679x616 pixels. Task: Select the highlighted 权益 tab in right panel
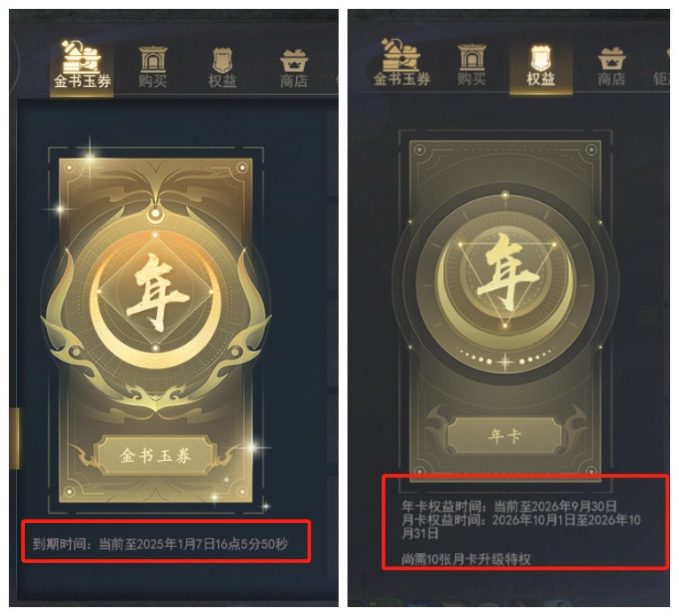pos(541,67)
